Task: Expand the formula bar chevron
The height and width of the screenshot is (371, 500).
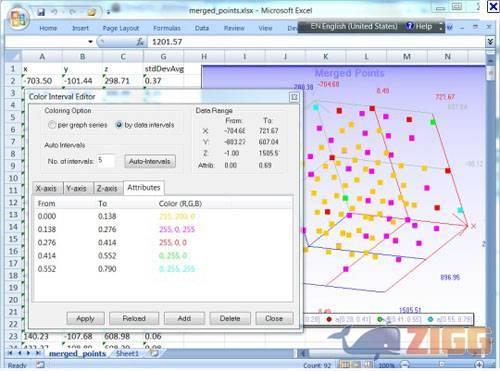Action: point(490,42)
